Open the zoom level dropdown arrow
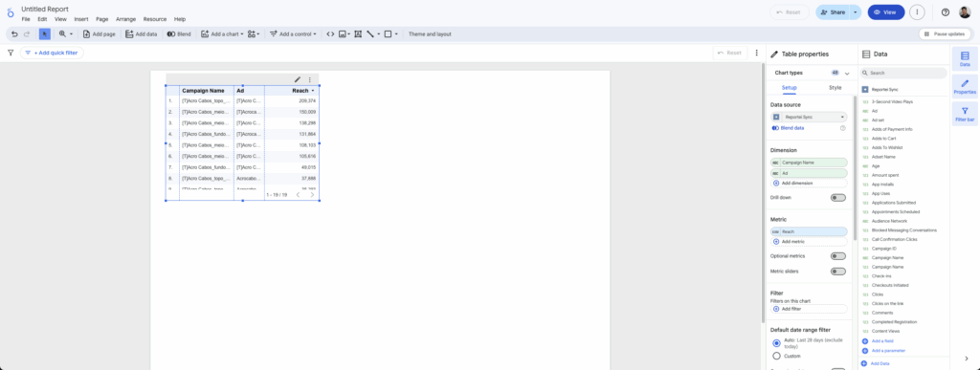This screenshot has width=980, height=370. pos(71,34)
